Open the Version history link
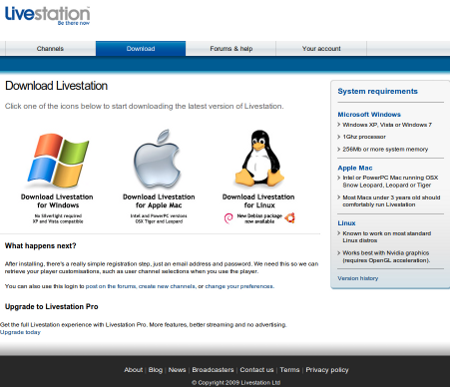 [358, 278]
